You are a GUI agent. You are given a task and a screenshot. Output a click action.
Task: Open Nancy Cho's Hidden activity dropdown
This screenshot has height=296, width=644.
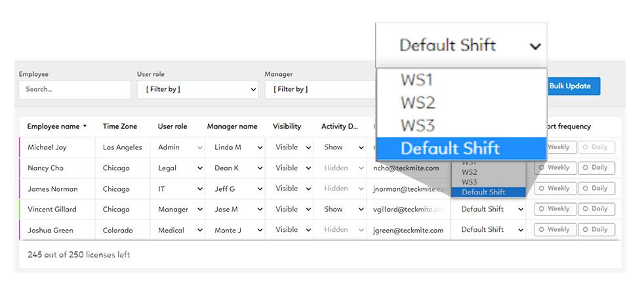[x=344, y=168]
